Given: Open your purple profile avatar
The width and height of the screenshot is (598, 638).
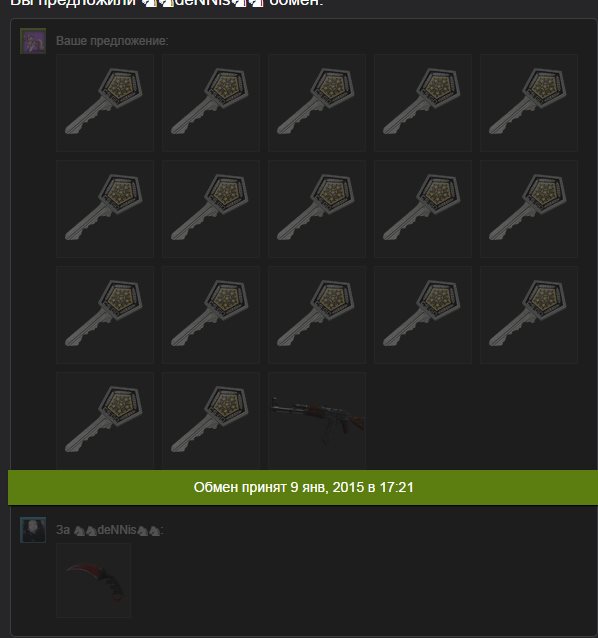Looking at the screenshot, I should pyautogui.click(x=33, y=41).
